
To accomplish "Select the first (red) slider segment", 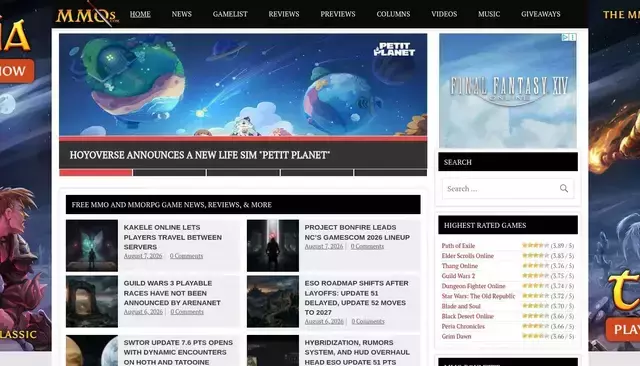I will point(96,173).
